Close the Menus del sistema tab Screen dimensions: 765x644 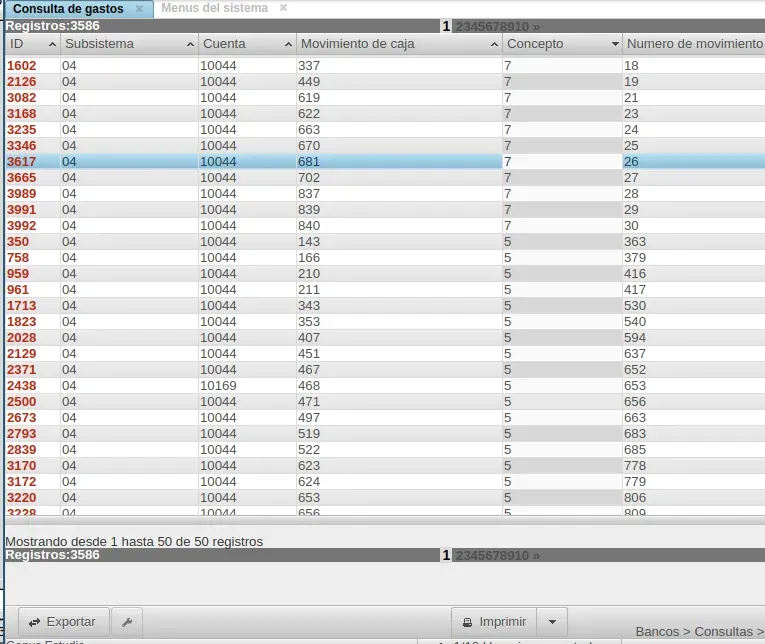[283, 8]
